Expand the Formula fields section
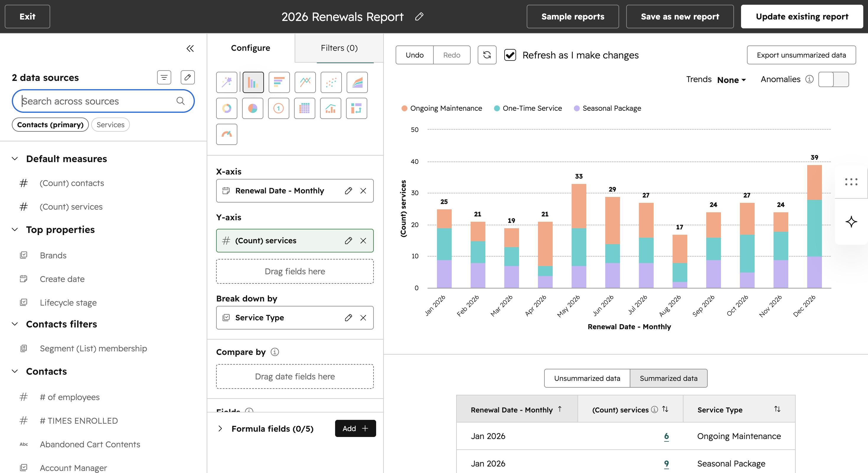 click(220, 428)
